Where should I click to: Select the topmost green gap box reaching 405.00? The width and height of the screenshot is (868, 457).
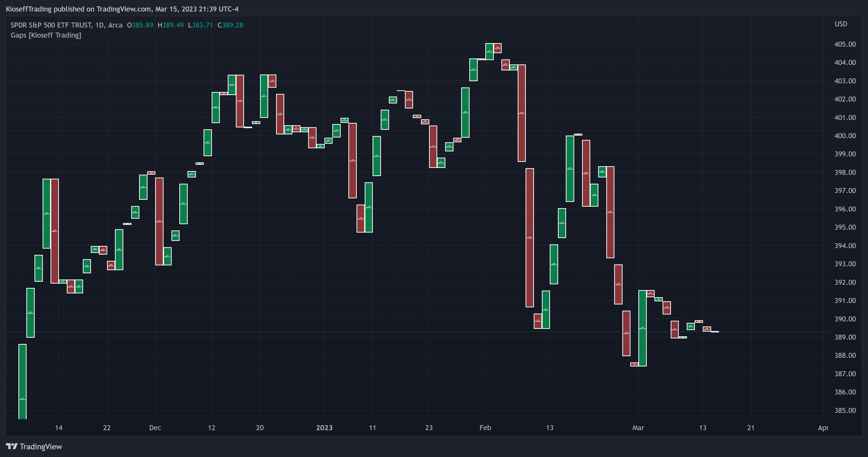pyautogui.click(x=490, y=51)
